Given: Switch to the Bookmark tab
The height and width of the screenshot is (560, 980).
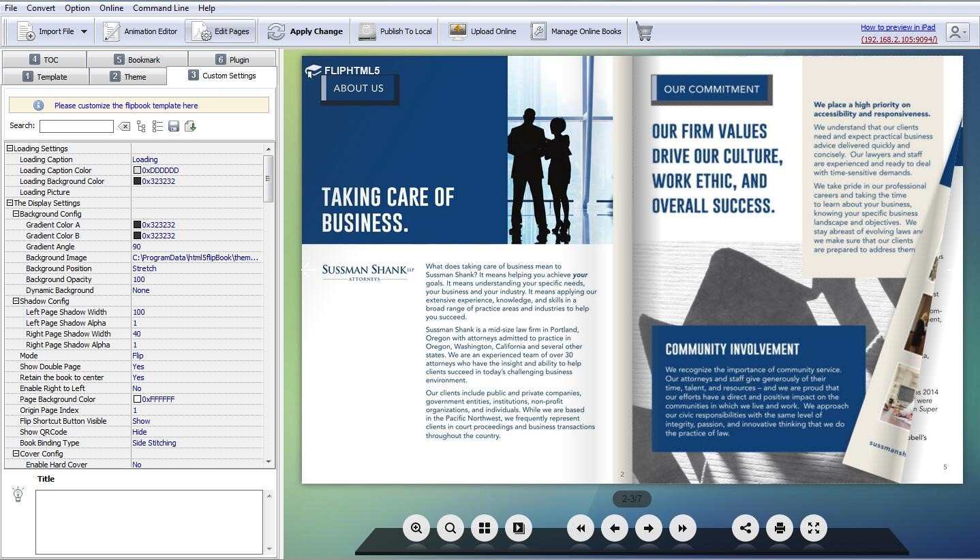Looking at the screenshot, I should pos(137,59).
